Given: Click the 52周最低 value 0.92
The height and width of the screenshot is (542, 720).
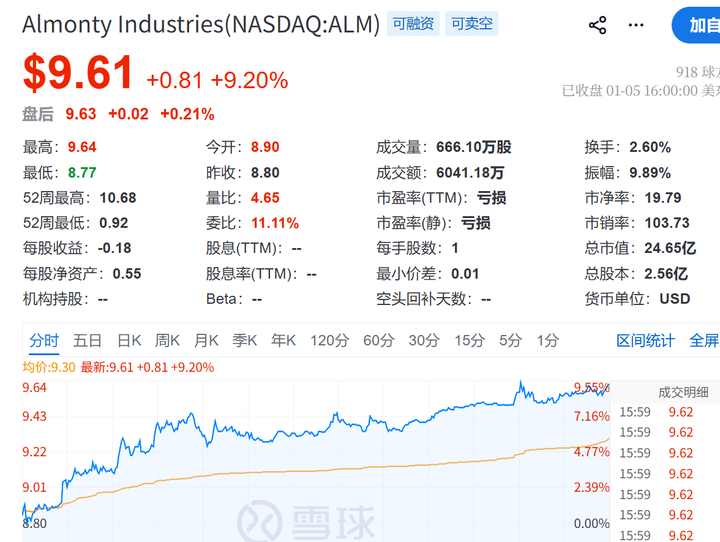Looking at the screenshot, I should click(114, 223).
